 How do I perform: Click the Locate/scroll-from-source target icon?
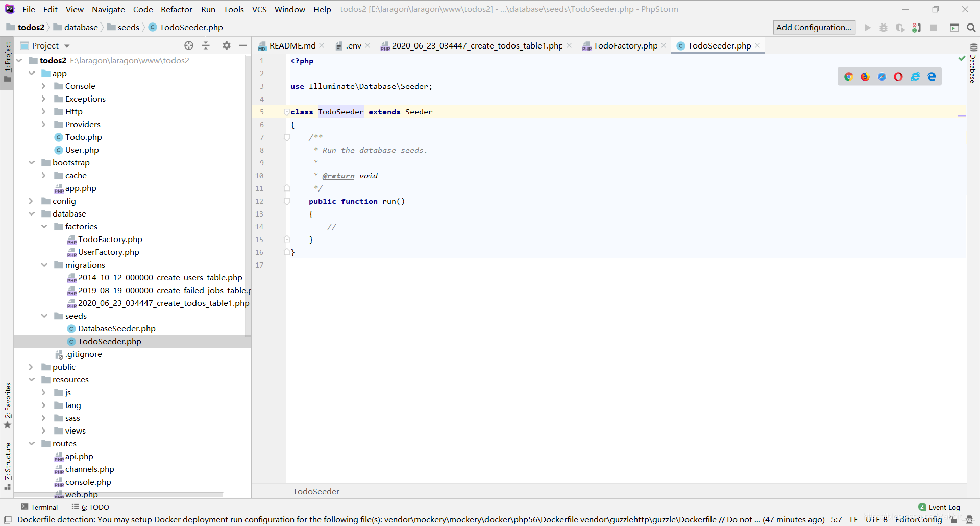(189, 45)
